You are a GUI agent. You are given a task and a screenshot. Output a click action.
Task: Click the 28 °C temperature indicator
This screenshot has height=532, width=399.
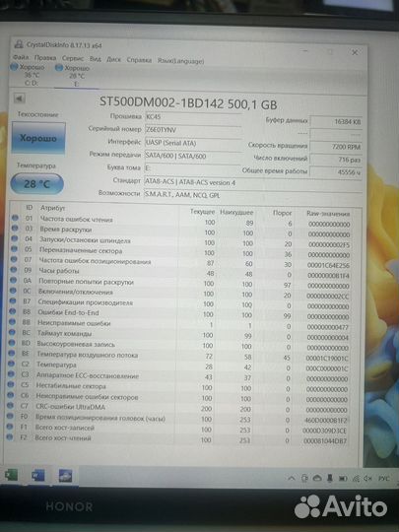tap(37, 184)
